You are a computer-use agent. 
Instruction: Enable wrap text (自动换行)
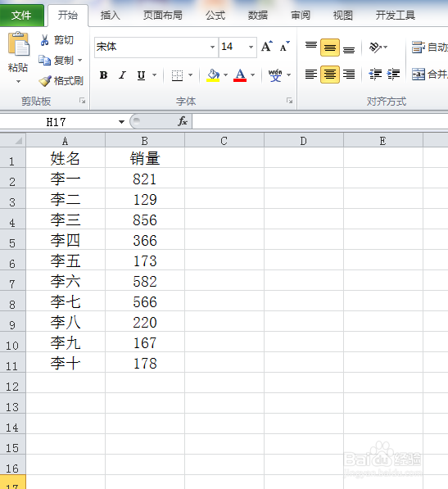[x=430, y=48]
